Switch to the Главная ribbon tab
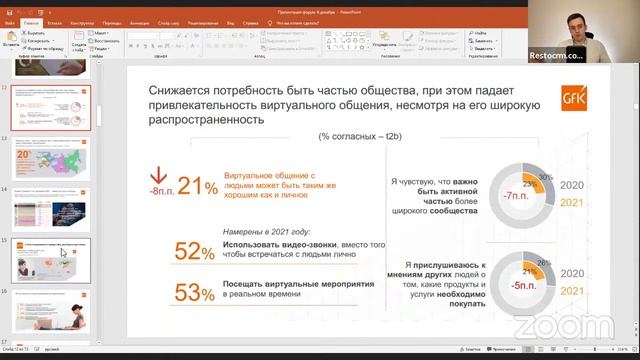 click(x=31, y=23)
